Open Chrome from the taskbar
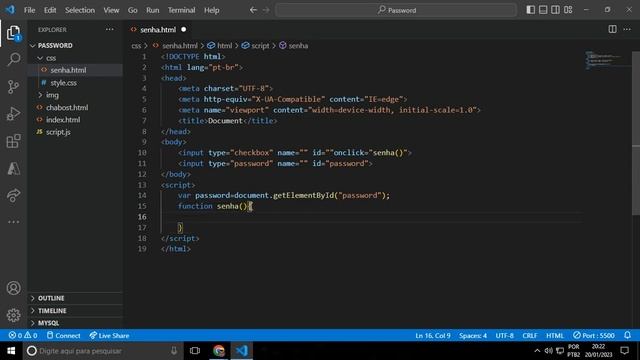Screen dimensions: 640x360 coord(219,351)
